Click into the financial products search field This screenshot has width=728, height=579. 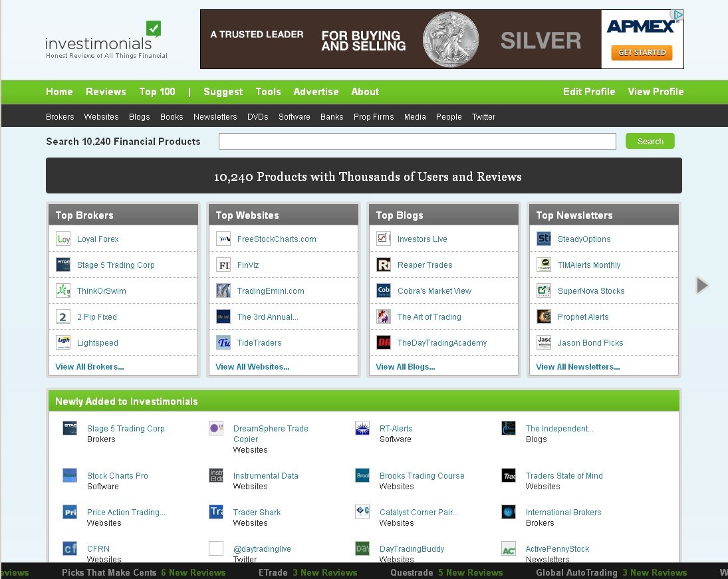click(x=417, y=142)
